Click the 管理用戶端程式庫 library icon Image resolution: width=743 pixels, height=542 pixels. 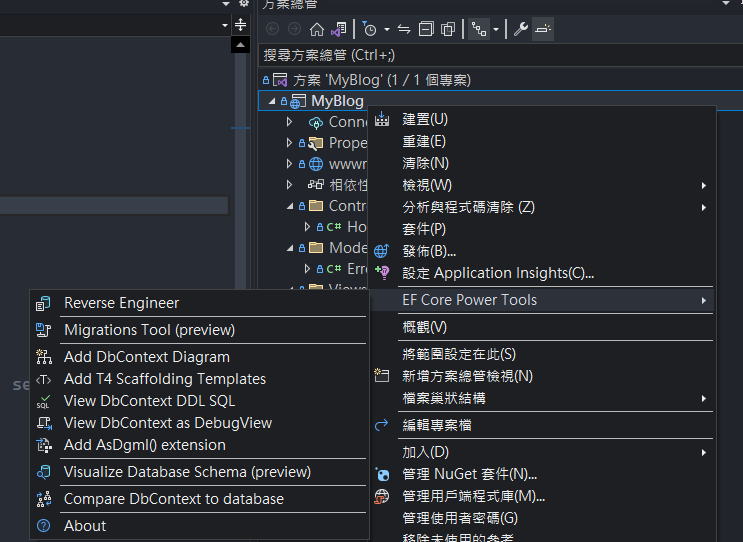382,497
